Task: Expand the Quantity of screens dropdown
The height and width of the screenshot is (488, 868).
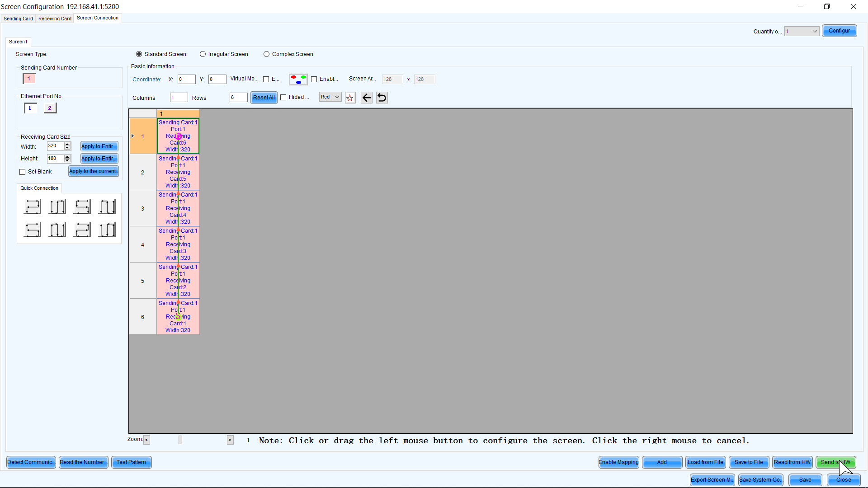Action: pos(802,31)
